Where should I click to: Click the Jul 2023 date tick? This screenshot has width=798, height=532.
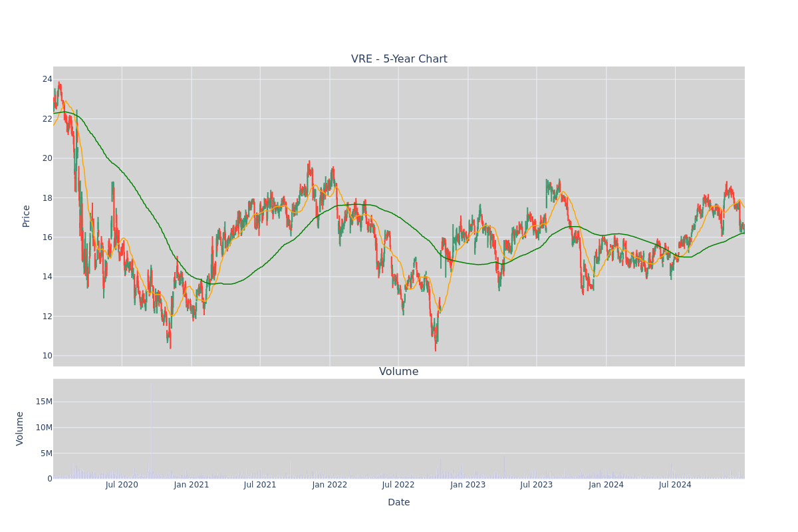(x=537, y=485)
